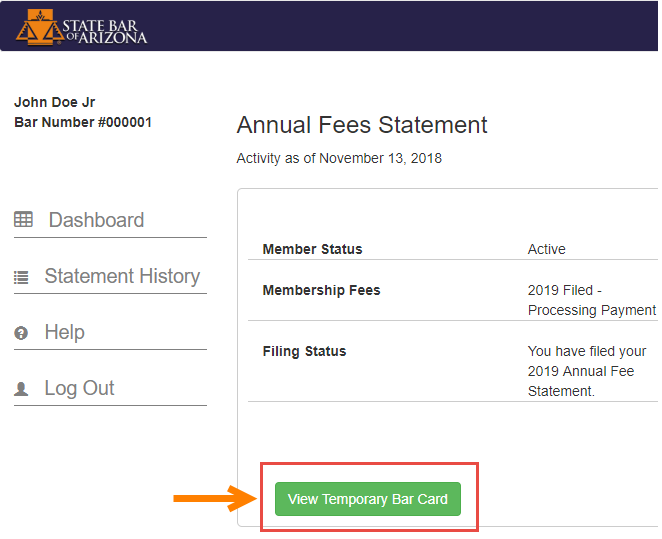Select the Membership Fees label
Screen dimensions: 662x539
321,290
